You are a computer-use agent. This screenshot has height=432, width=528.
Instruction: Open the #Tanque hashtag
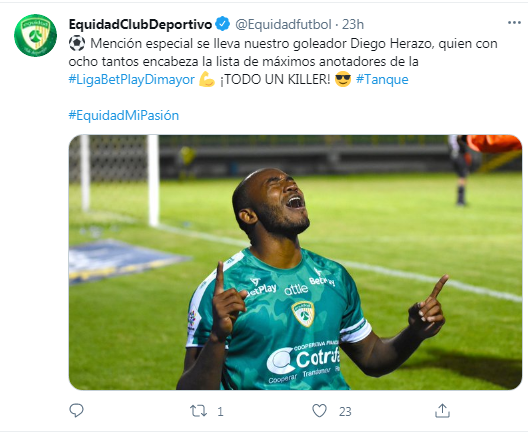[x=382, y=79]
